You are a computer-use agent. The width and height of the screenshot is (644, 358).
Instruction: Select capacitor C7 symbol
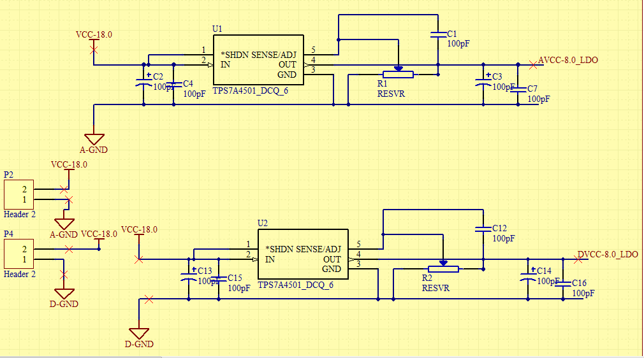click(x=518, y=89)
